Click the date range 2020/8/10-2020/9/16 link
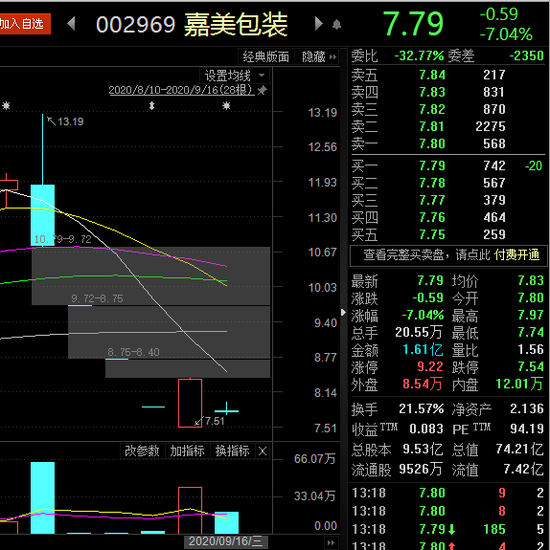The image size is (550, 550). 181,90
